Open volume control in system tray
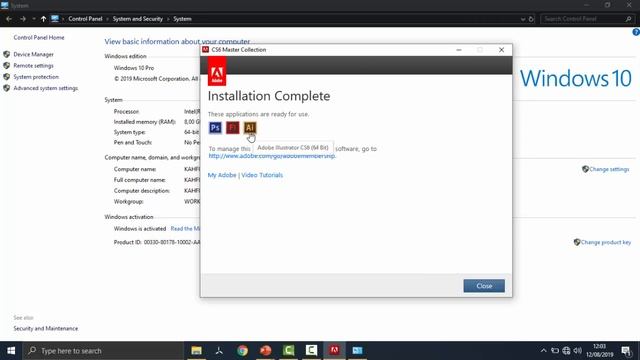This screenshot has height=360, width=640. tap(577, 351)
